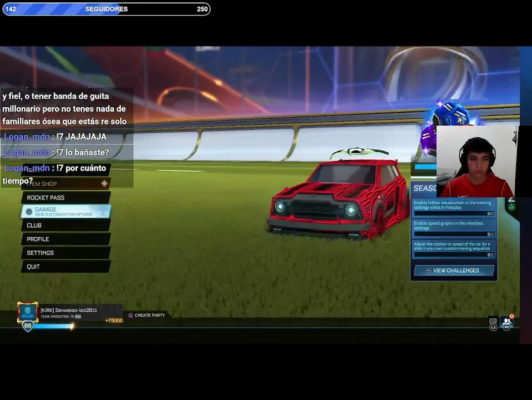The height and width of the screenshot is (400, 532).
Task: Click Logan_mdn on the JAJAJAJA message
Action: (27, 137)
